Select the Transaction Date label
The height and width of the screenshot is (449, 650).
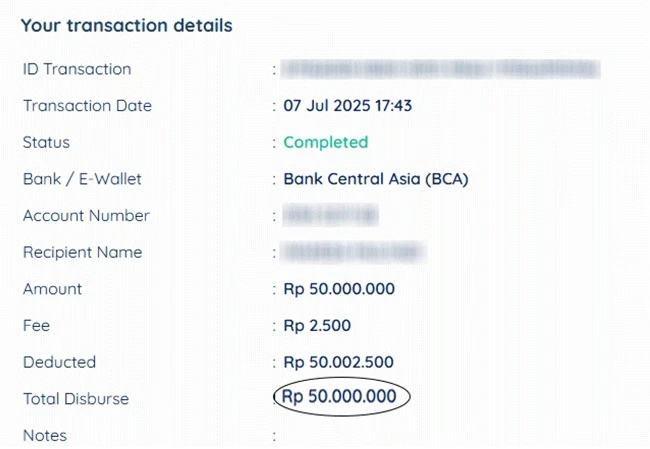point(87,106)
